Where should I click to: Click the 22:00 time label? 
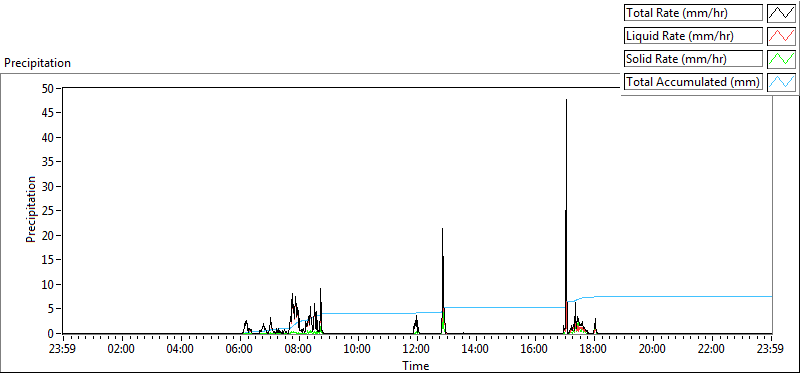(712, 349)
